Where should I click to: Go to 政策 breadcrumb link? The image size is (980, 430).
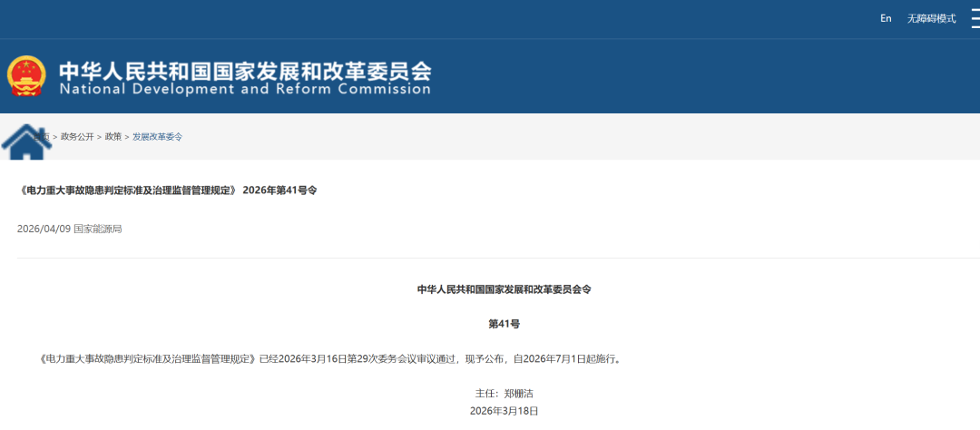click(x=113, y=136)
